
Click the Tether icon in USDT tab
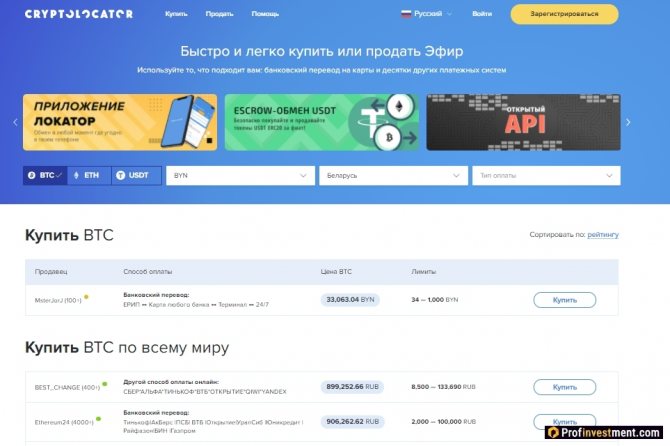[x=120, y=175]
